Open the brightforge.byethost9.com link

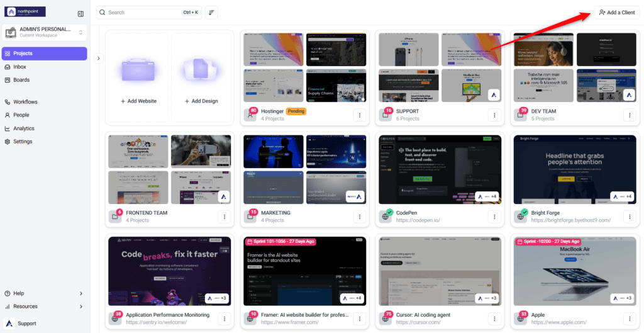click(x=571, y=220)
